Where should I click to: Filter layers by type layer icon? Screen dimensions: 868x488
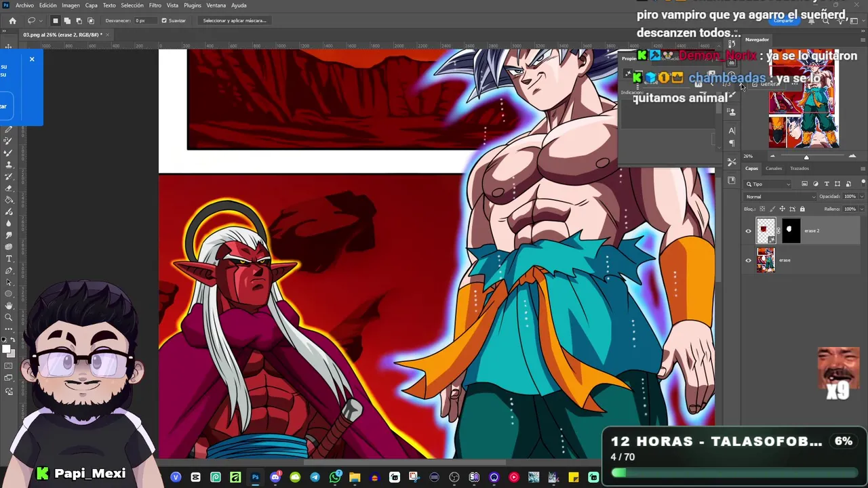pos(827,184)
